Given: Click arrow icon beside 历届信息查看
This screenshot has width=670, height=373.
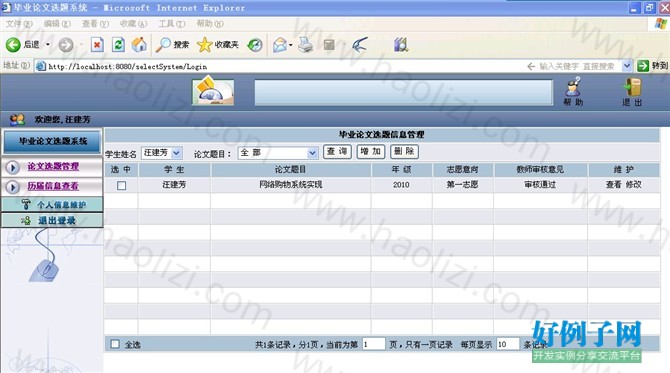Looking at the screenshot, I should point(13,187).
